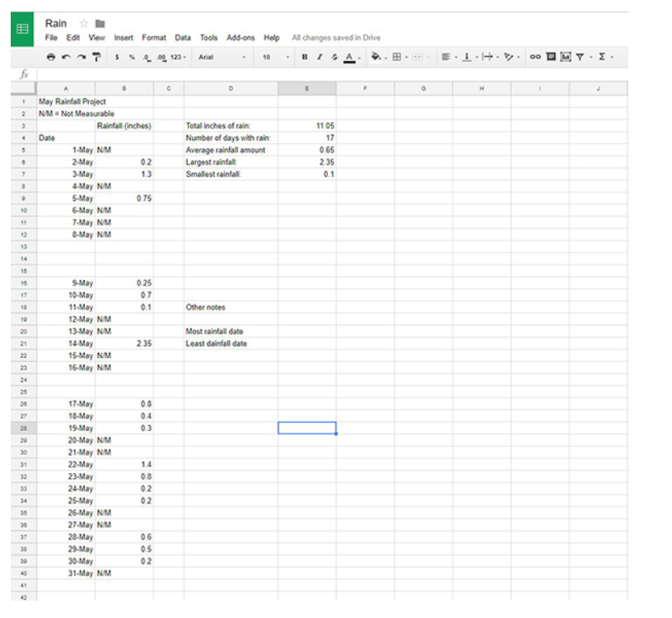Open the Help menu

pyautogui.click(x=271, y=38)
